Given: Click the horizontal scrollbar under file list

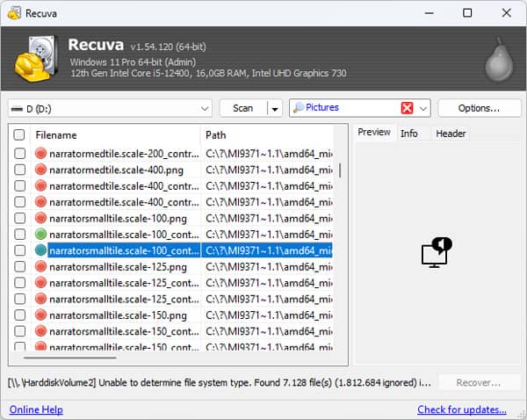Looking at the screenshot, I should pyautogui.click(x=70, y=358).
